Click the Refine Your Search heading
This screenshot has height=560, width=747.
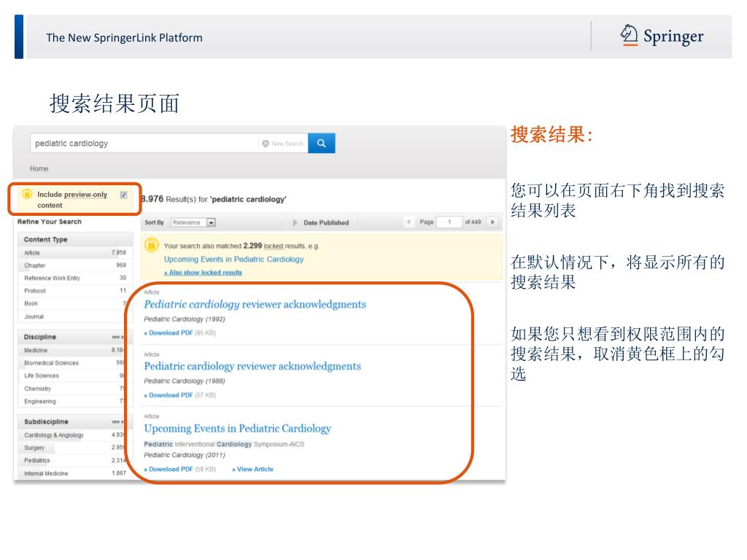point(50,222)
